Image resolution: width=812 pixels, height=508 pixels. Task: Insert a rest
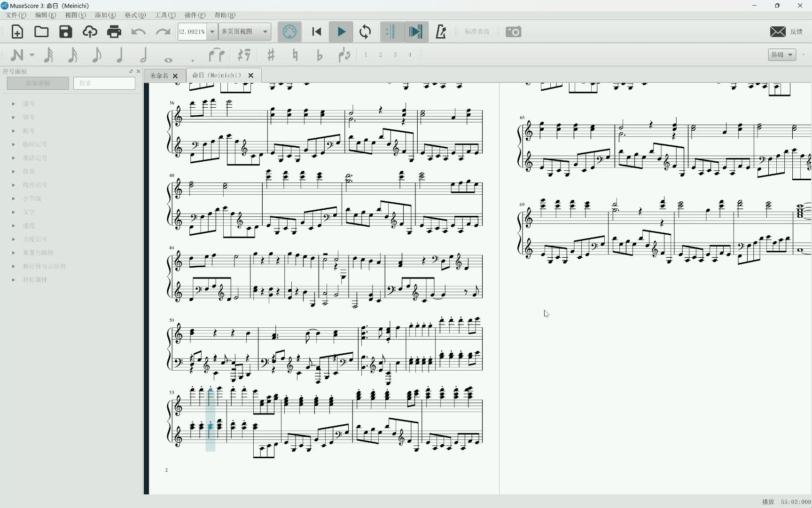[244, 55]
